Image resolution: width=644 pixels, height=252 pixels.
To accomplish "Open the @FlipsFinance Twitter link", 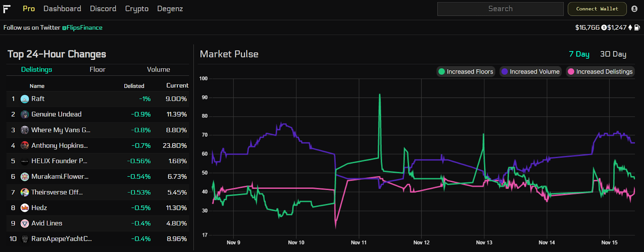I will pos(82,28).
